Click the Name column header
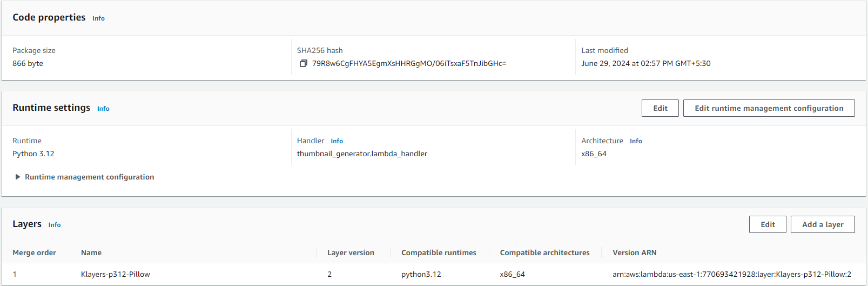 pos(91,252)
